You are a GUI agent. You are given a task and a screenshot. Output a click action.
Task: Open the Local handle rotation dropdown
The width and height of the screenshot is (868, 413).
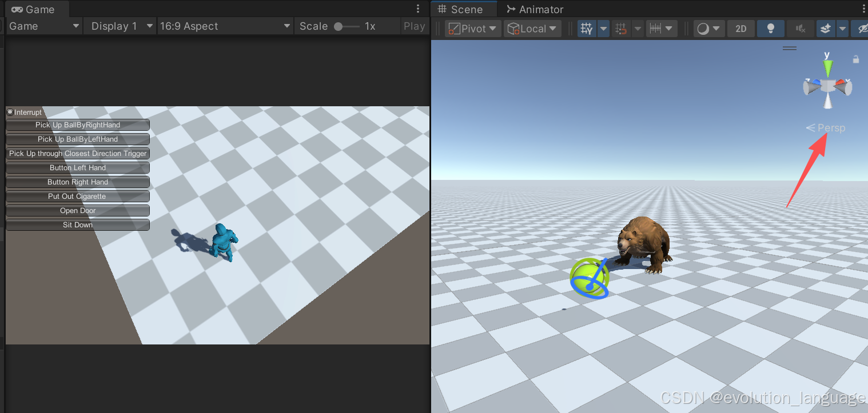coord(532,29)
